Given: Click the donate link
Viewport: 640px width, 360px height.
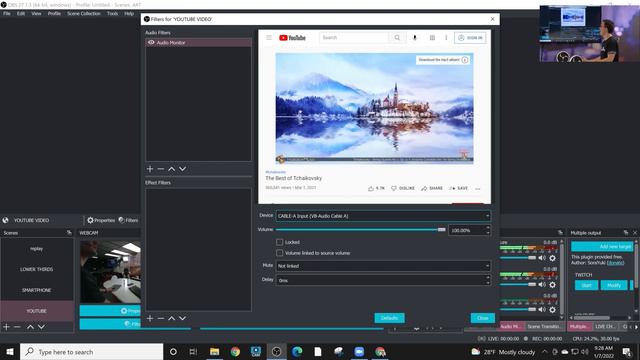Looking at the screenshot, I should [x=615, y=263].
